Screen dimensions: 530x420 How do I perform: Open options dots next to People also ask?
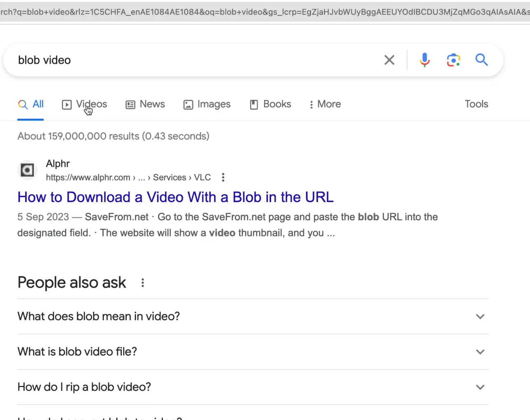click(143, 283)
